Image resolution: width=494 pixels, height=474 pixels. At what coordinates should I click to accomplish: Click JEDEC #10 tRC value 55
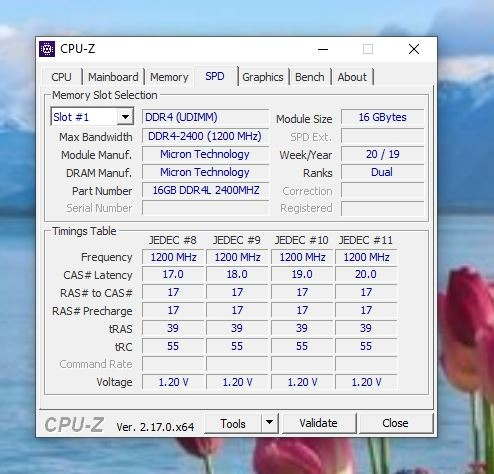(x=302, y=346)
